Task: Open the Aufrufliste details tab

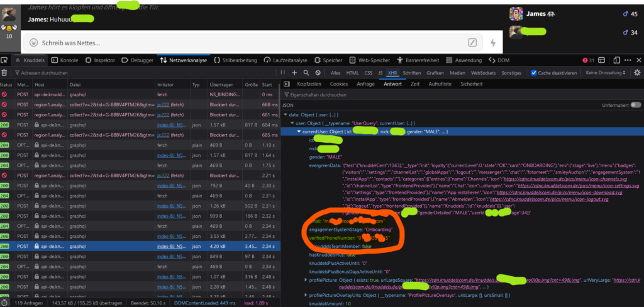Action: [440, 84]
